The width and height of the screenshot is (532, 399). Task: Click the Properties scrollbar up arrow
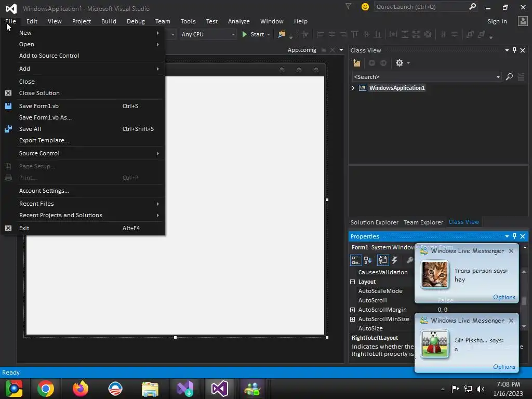point(524,271)
